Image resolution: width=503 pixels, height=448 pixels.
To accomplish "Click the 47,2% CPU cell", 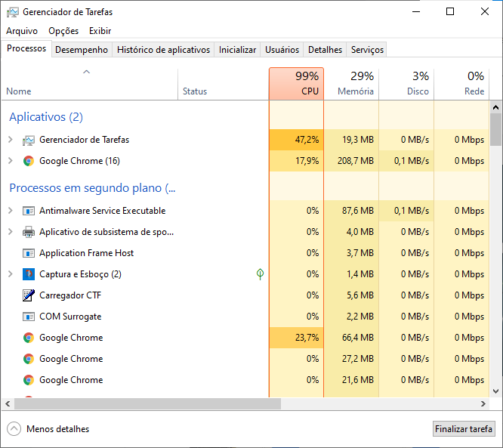I will [296, 140].
